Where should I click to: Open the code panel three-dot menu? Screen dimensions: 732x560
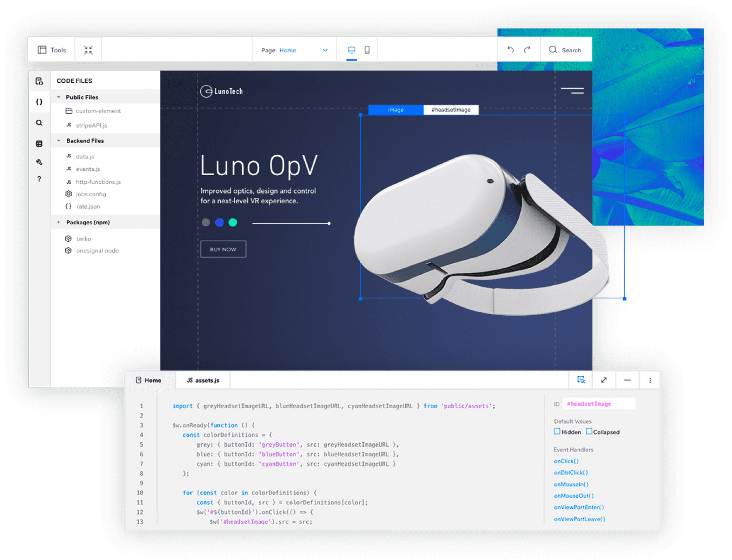[x=650, y=380]
